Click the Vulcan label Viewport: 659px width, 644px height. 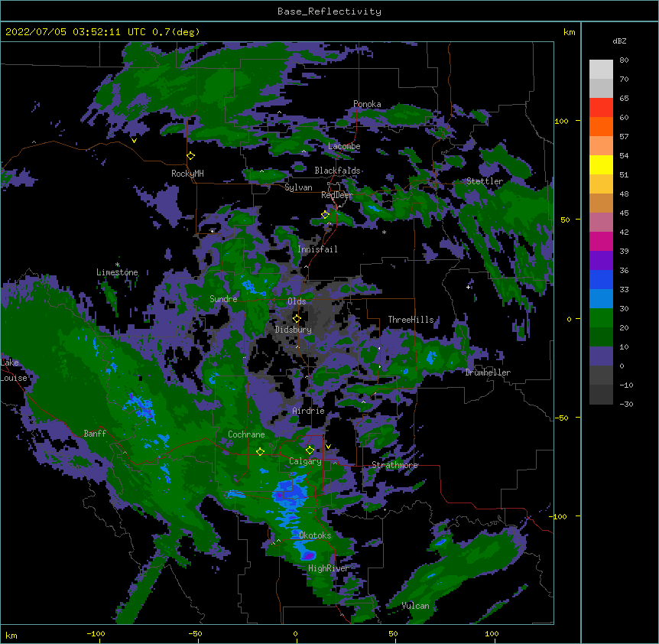(x=416, y=606)
